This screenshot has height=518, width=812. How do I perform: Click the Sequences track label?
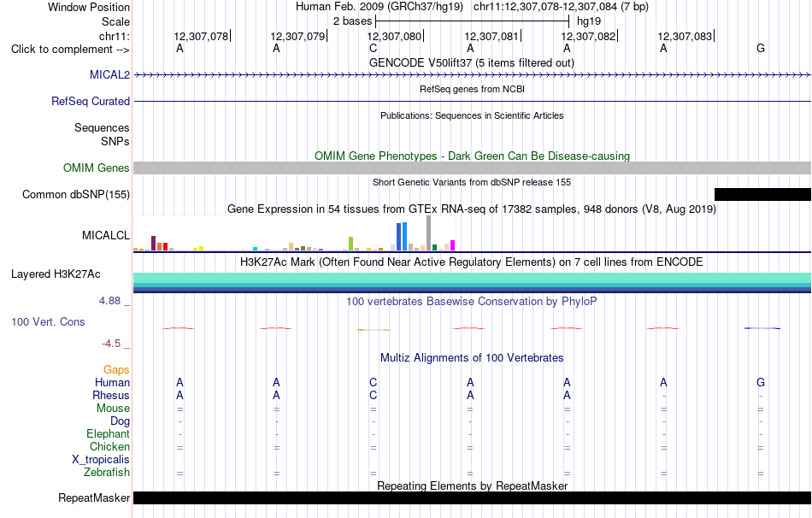[x=102, y=127]
